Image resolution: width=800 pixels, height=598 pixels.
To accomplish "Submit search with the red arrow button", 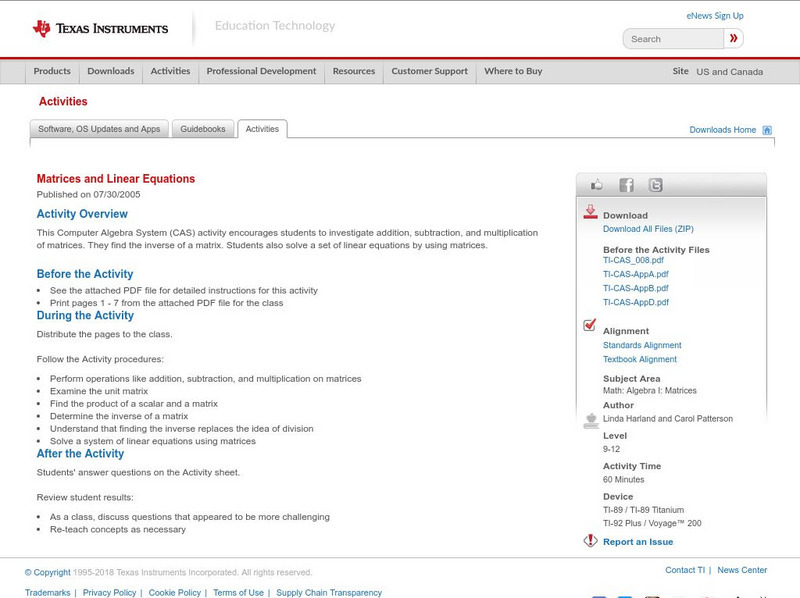I will [733, 38].
